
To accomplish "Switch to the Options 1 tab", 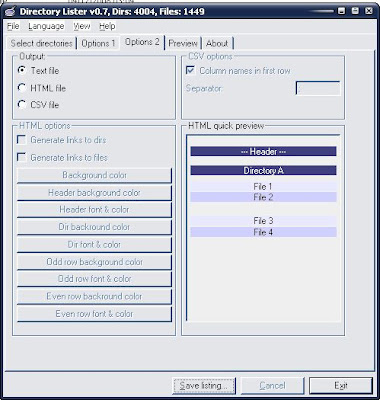I will click(98, 43).
